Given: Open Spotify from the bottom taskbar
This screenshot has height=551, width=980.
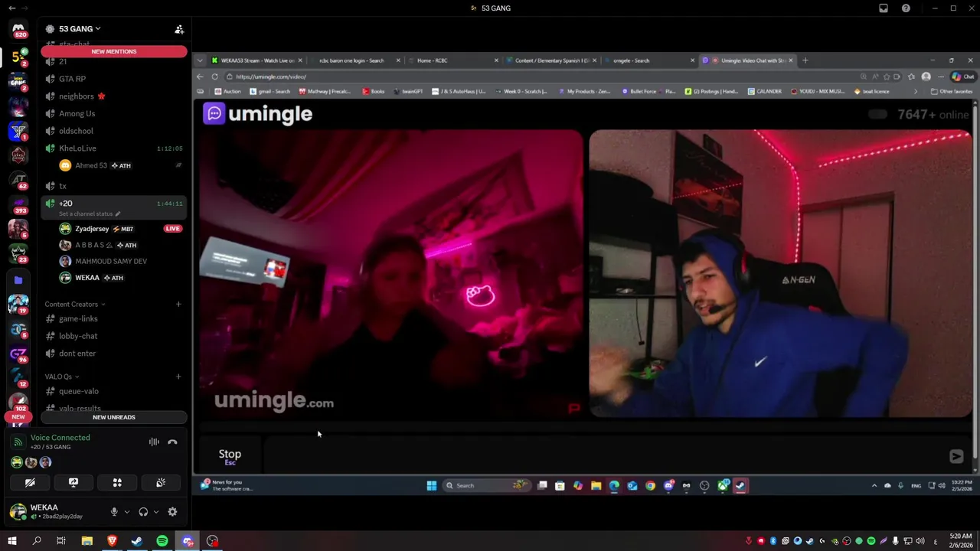Looking at the screenshot, I should click(162, 541).
